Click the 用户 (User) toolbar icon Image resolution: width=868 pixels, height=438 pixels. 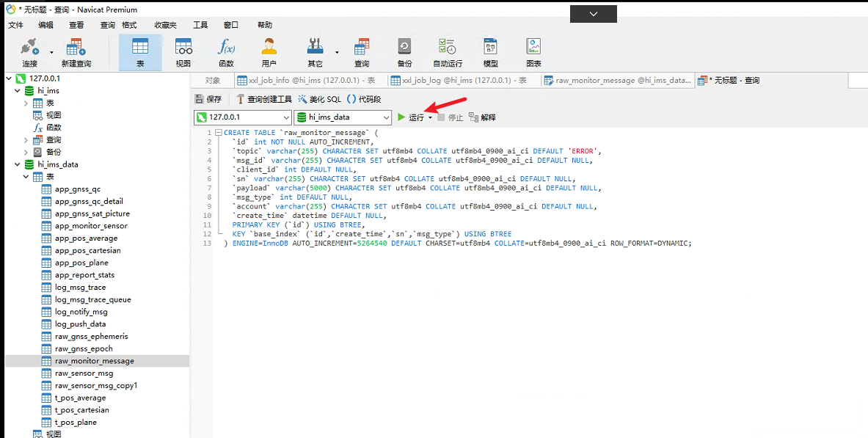coord(269,52)
